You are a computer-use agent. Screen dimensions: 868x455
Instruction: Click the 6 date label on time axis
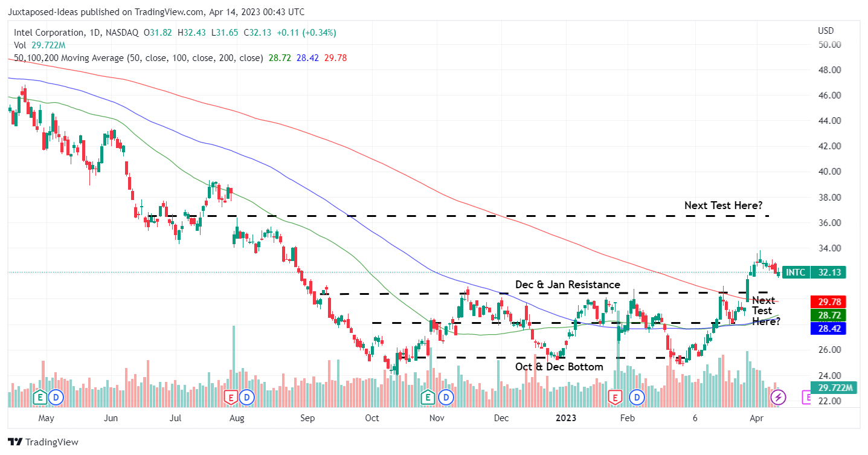(x=695, y=418)
